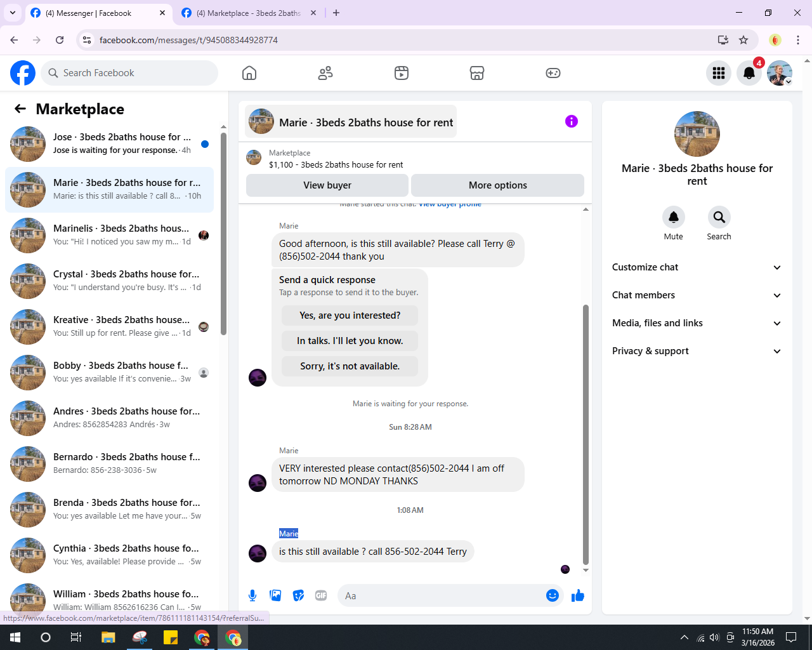Switch to Marketplace - 3beds 2baths tab
Viewport: 812px width, 650px height.
pos(249,13)
